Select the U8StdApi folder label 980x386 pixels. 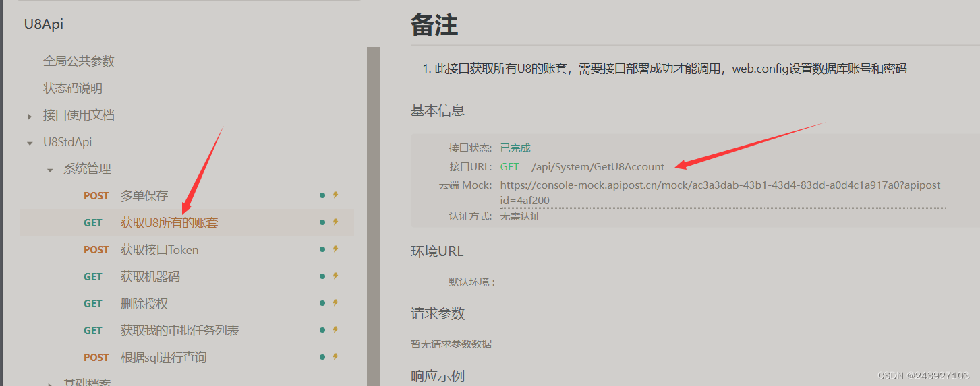pos(67,142)
